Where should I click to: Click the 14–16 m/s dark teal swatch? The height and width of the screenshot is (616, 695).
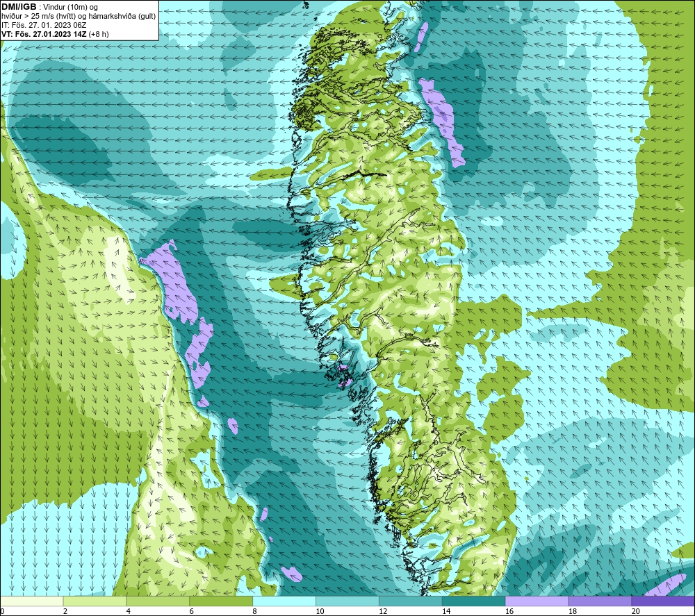pyautogui.click(x=474, y=601)
